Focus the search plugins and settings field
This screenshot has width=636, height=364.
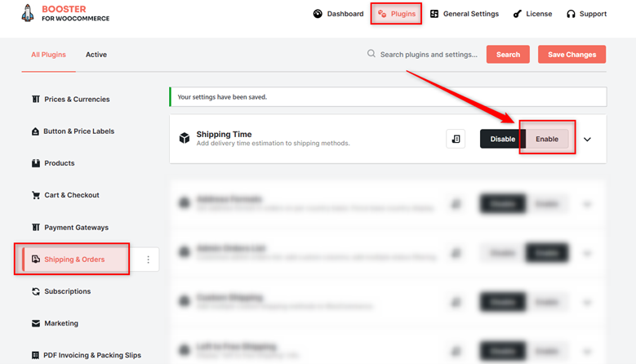click(x=429, y=55)
